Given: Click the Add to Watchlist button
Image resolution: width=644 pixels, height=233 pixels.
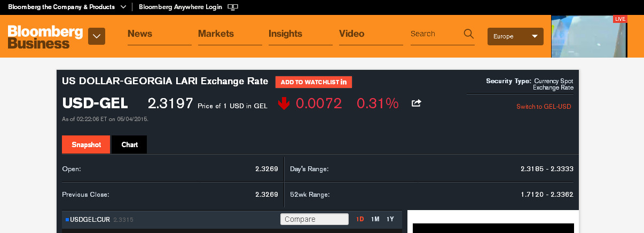Looking at the screenshot, I should click(x=313, y=82).
